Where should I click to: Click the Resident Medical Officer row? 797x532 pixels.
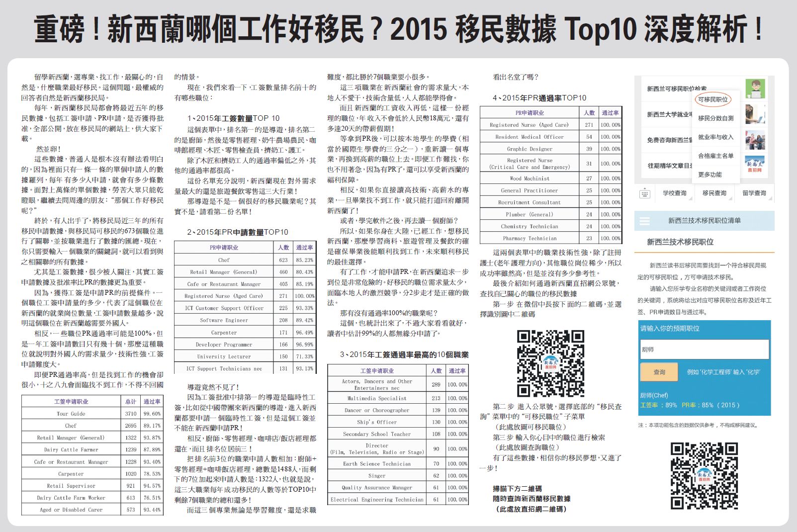pyautogui.click(x=550, y=137)
